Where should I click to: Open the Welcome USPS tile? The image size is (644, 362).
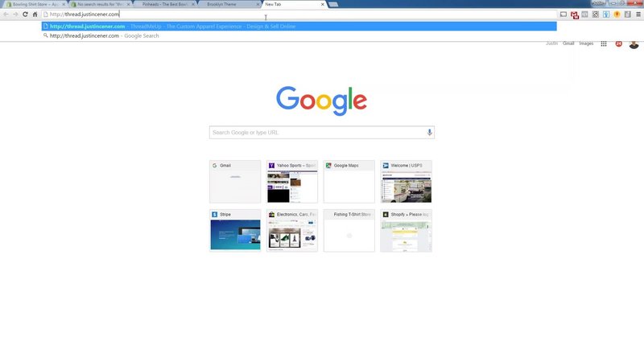pos(406,182)
